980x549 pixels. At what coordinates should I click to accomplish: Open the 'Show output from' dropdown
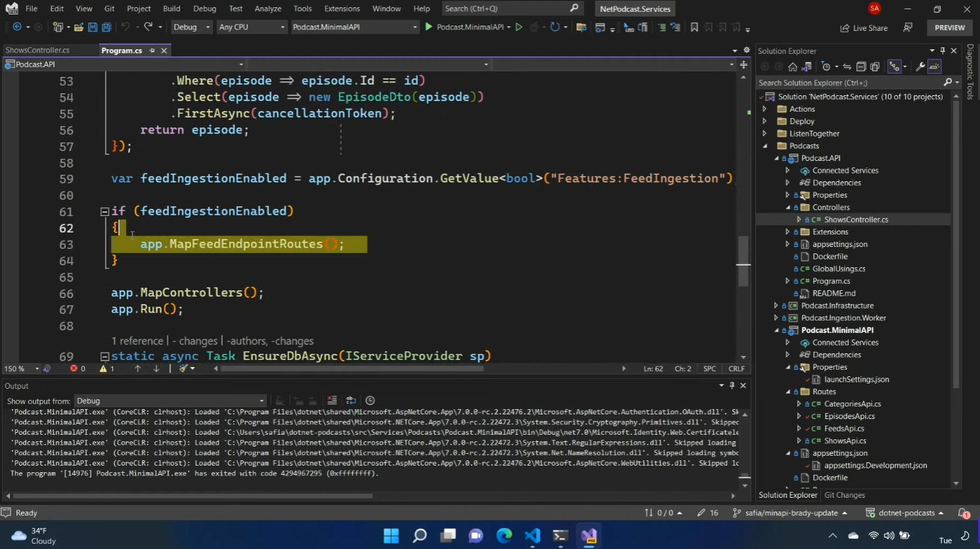tap(170, 401)
